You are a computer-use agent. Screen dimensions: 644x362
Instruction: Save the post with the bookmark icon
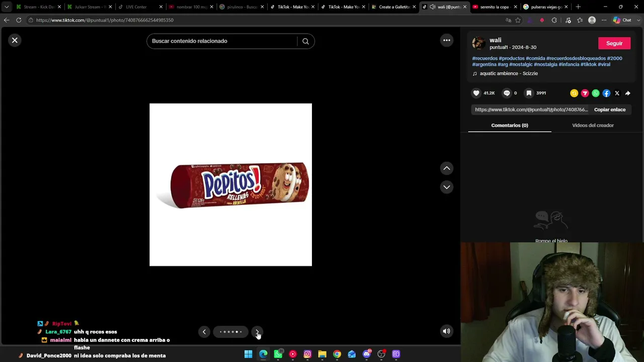529,93
